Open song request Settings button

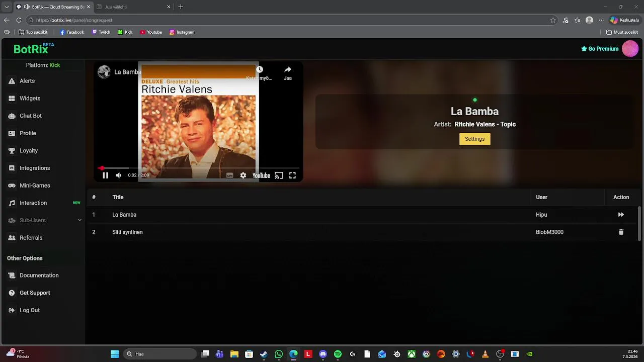point(474,139)
